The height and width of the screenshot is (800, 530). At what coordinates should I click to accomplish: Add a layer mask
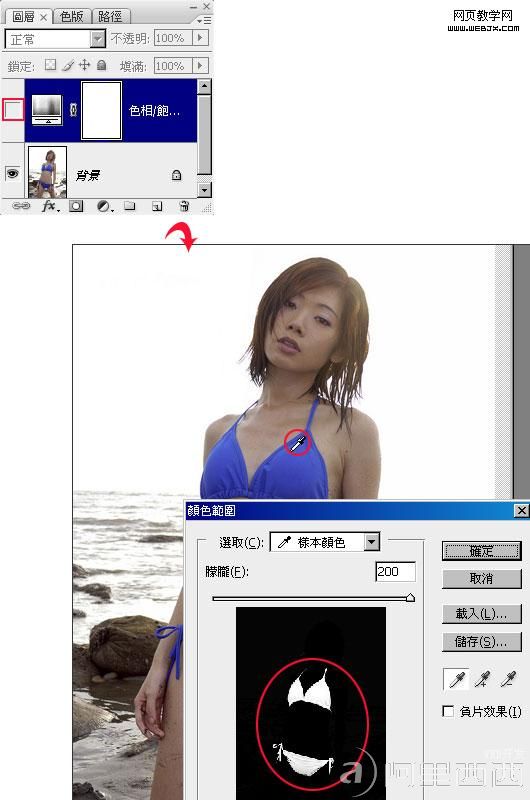click(77, 206)
